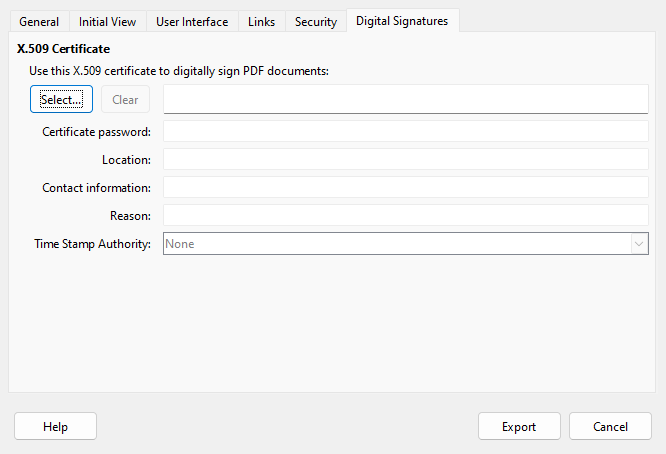The image size is (666, 454).
Task: Click the 'Reason:' label
Action: pos(130,216)
